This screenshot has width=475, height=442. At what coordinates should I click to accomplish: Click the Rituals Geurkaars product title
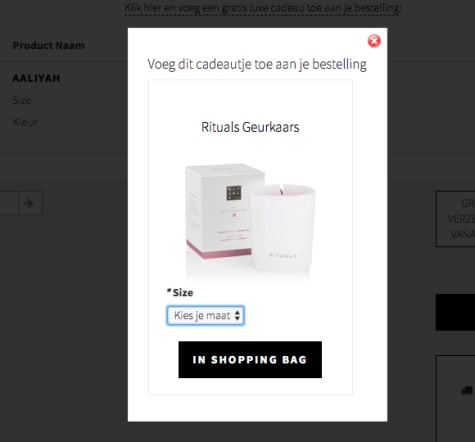pyautogui.click(x=250, y=127)
